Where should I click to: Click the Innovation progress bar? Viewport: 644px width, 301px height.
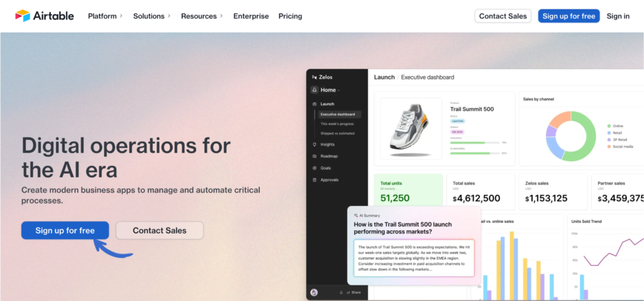coord(474,143)
